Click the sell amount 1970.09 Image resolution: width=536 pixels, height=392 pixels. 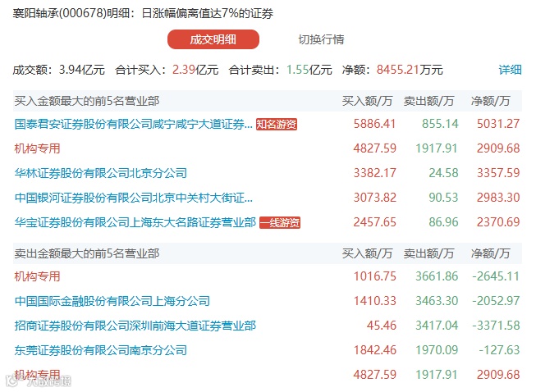point(437,349)
